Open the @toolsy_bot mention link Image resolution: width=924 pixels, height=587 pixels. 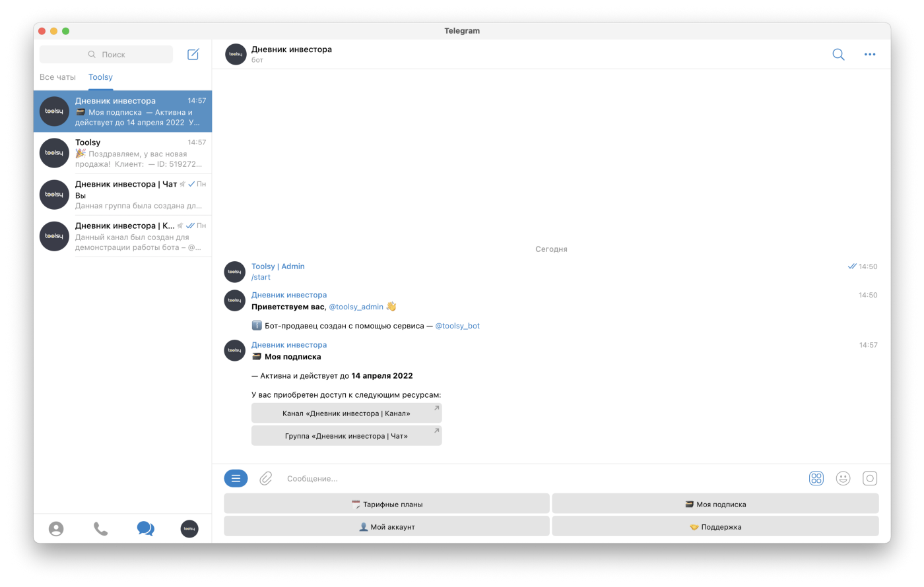pos(457,326)
